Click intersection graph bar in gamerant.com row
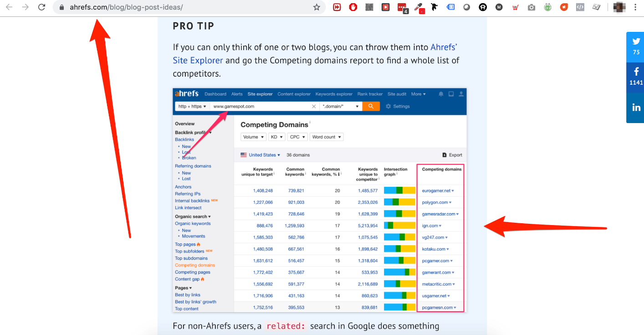 pos(399,272)
